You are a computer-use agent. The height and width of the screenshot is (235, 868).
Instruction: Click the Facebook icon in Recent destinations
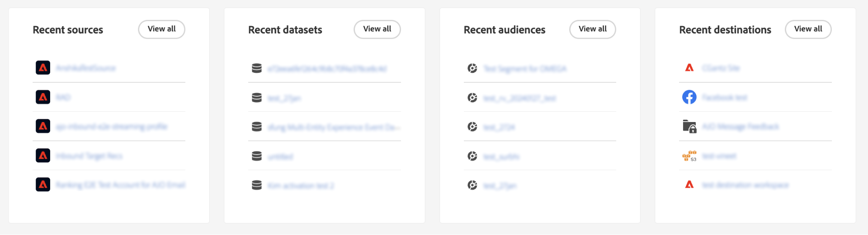click(x=689, y=97)
